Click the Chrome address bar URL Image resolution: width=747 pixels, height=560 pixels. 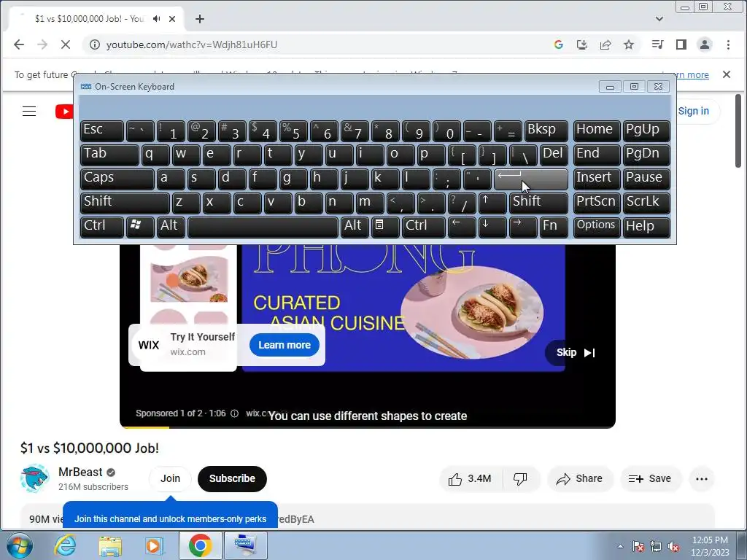[x=192, y=44]
